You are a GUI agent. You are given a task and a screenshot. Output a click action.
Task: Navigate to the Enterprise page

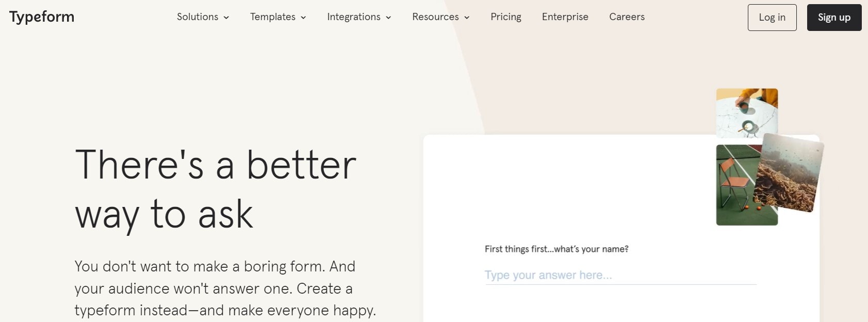click(x=565, y=17)
